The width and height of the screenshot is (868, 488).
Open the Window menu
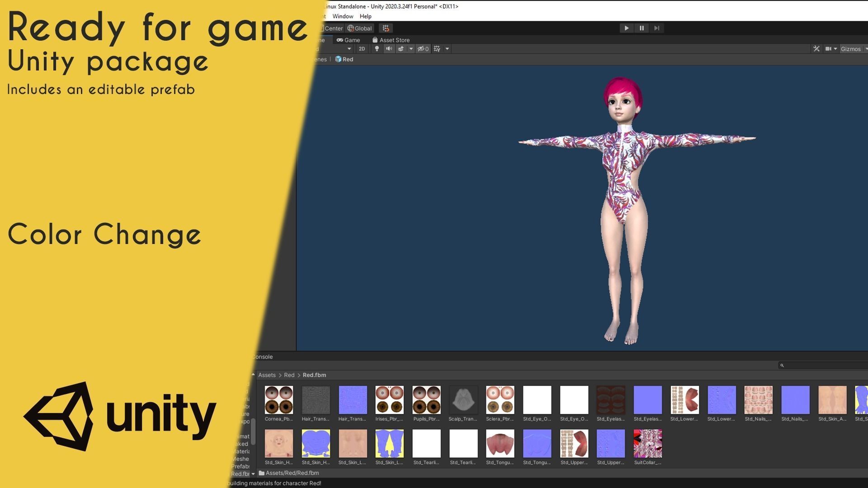pos(343,16)
